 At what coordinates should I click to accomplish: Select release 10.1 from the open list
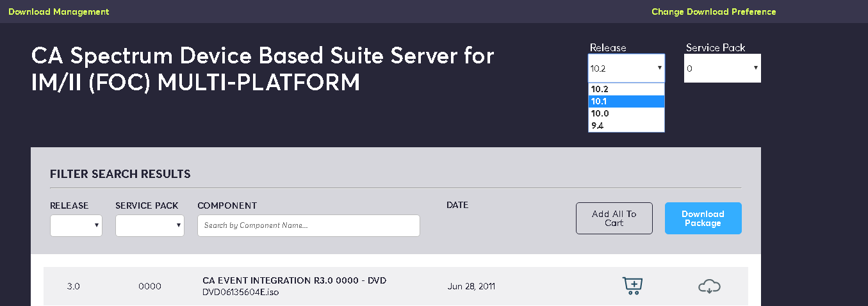tap(626, 101)
